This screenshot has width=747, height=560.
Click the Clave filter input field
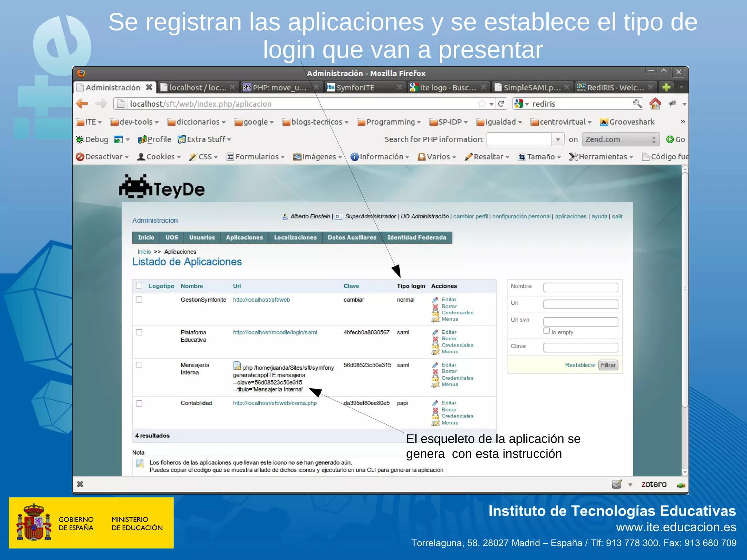(x=581, y=347)
